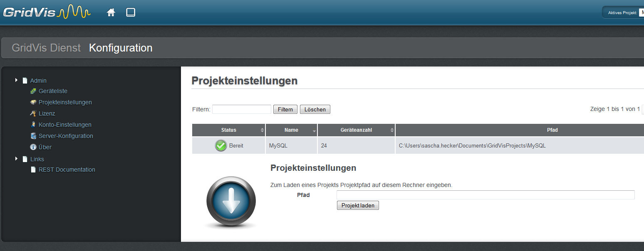The image size is (644, 251).
Task: Open REST Documentation link
Action: (x=67, y=170)
